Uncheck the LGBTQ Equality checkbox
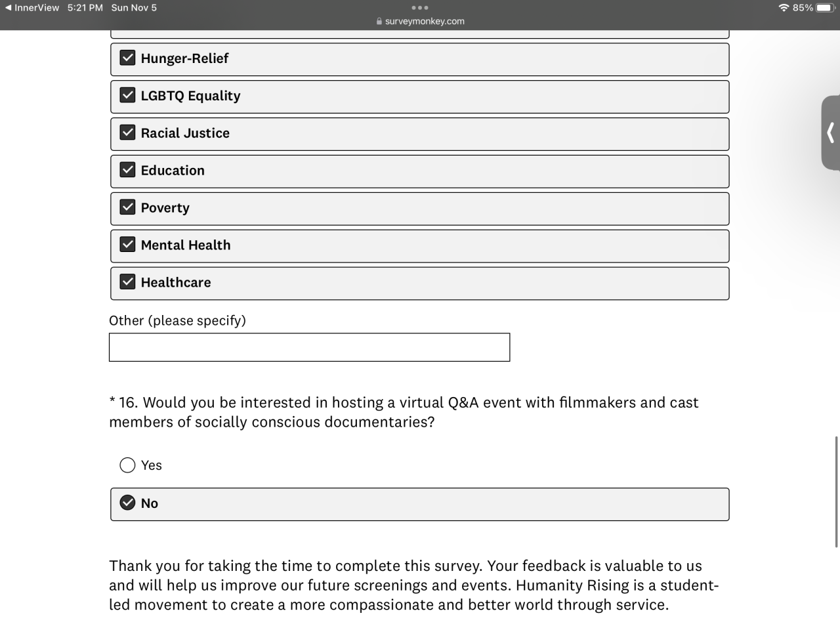 pos(127,95)
